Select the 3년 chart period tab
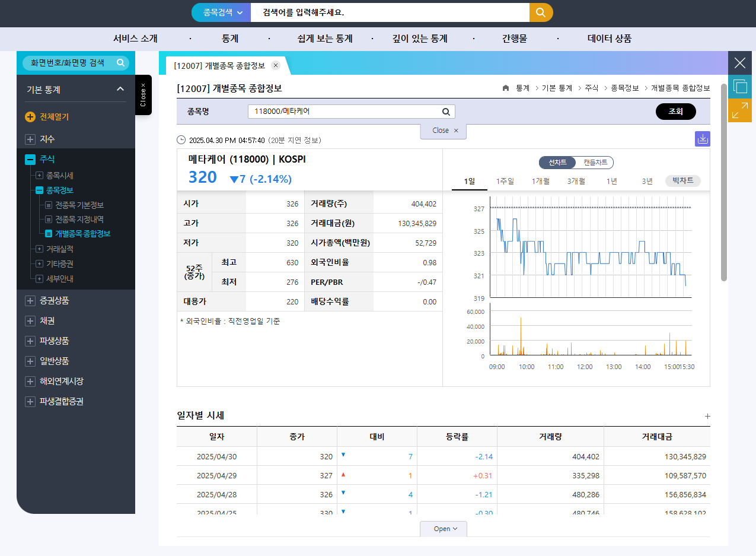This screenshot has width=756, height=556. (647, 181)
